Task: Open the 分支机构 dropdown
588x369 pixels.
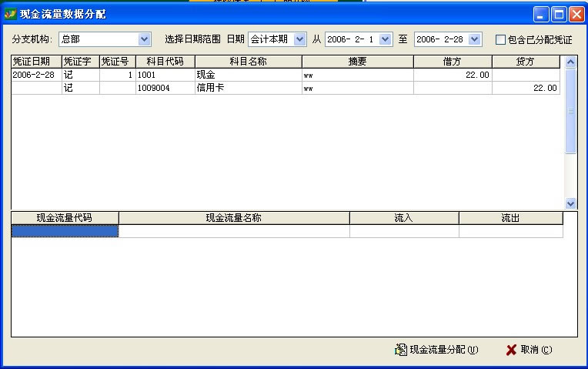Action: point(144,39)
